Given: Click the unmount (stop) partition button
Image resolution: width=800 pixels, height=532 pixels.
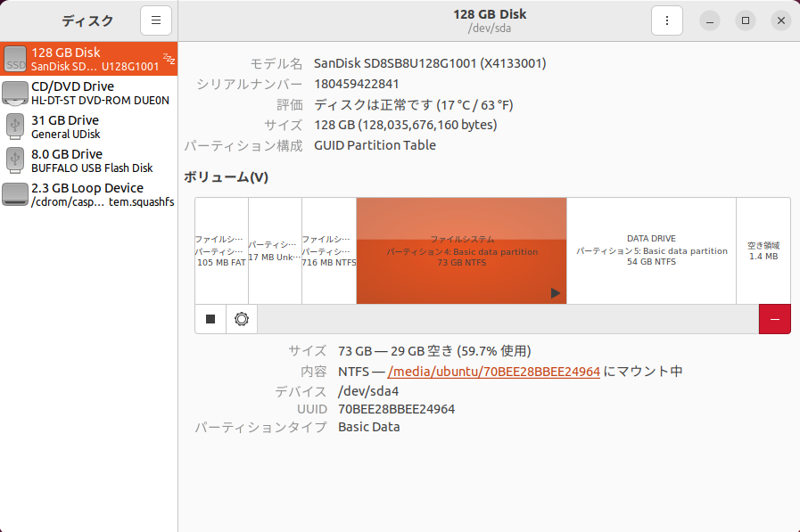Looking at the screenshot, I should [210, 319].
